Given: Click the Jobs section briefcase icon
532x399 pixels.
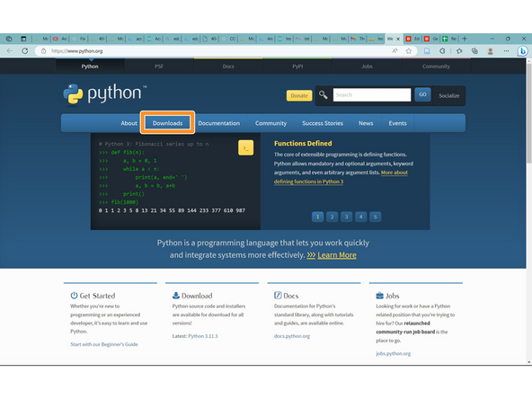Looking at the screenshot, I should (x=379, y=296).
